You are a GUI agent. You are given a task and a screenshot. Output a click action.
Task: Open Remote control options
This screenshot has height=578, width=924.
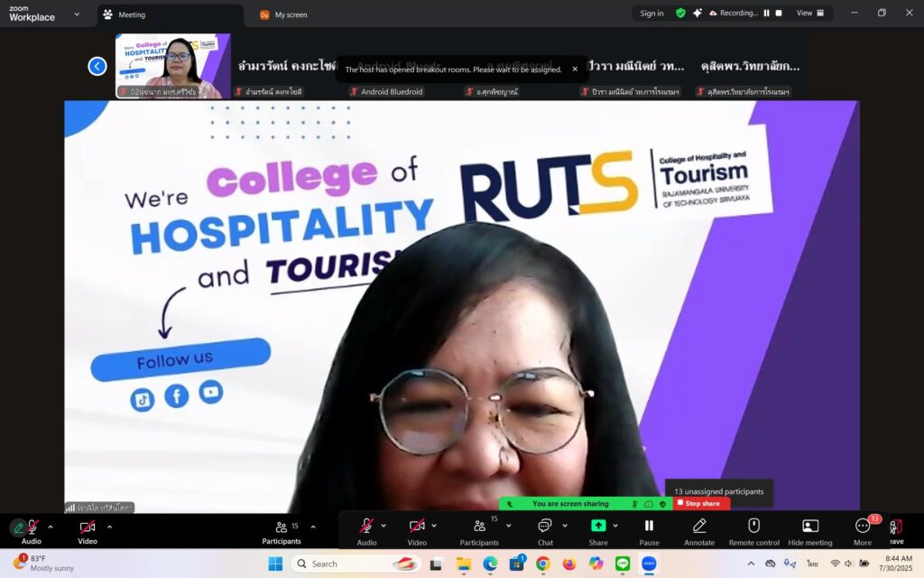tap(753, 532)
